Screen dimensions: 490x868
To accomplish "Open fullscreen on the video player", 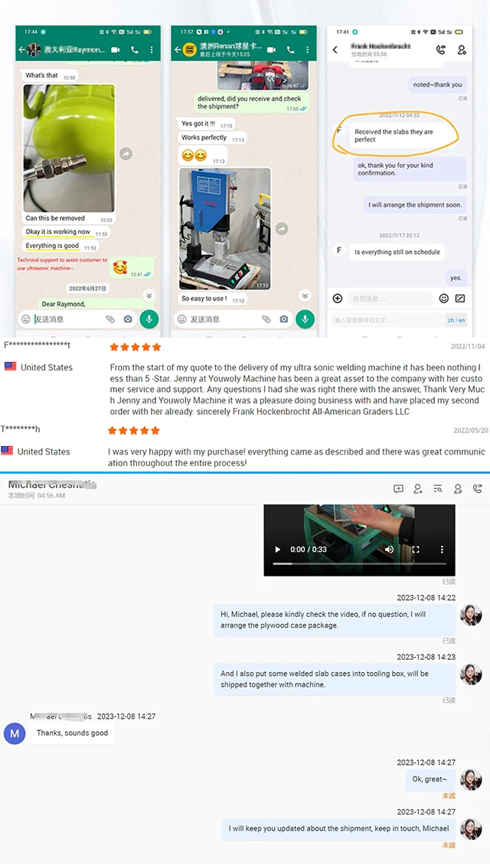I will pyautogui.click(x=416, y=550).
